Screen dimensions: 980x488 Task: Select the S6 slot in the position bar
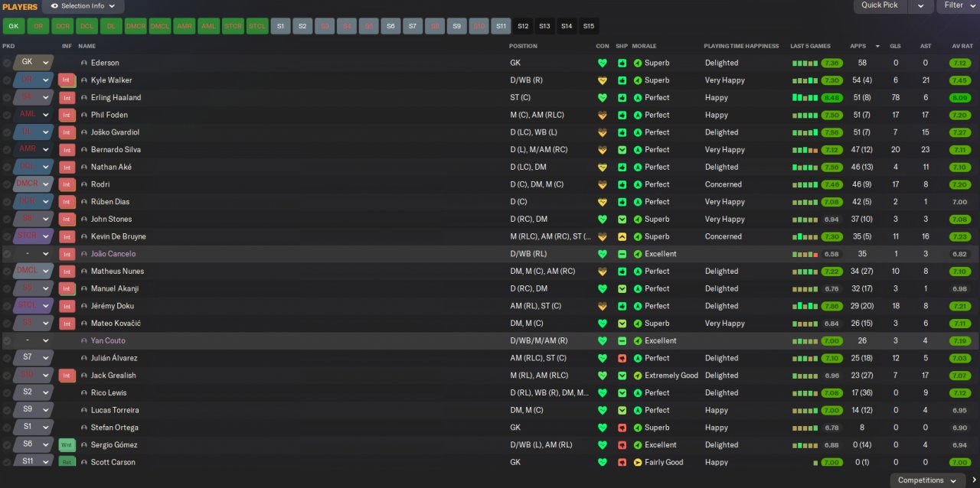point(390,26)
